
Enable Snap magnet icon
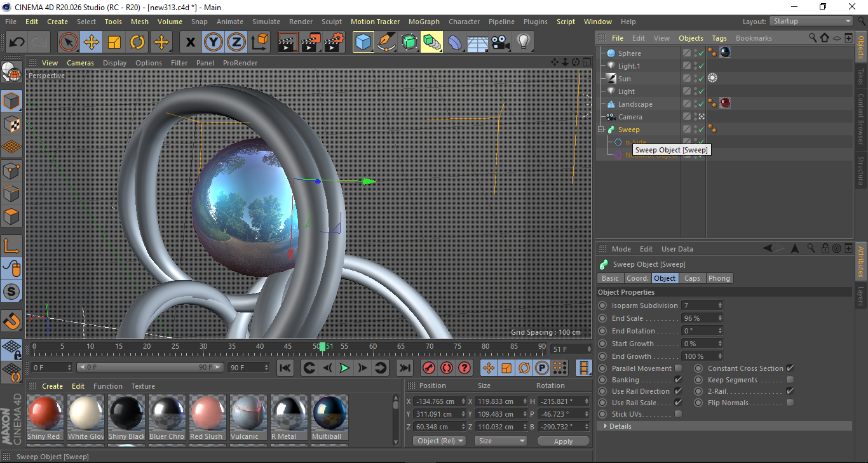(x=11, y=322)
